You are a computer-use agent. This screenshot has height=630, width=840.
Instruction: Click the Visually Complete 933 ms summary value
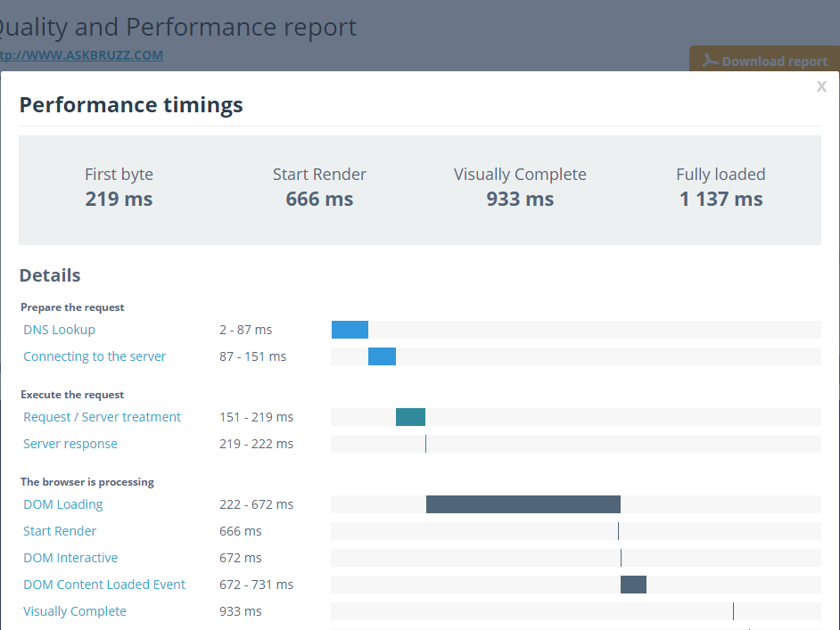(520, 199)
